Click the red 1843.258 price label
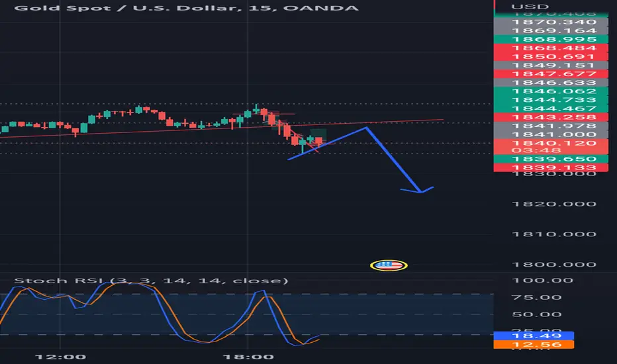The image size is (617, 364). click(x=551, y=117)
